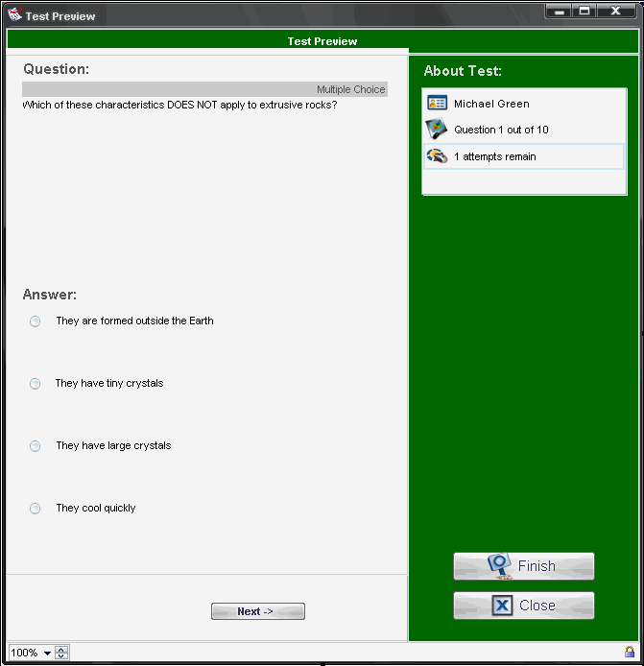Image resolution: width=644 pixels, height=666 pixels.
Task: Maximize the Test Preview window
Action: [584, 12]
